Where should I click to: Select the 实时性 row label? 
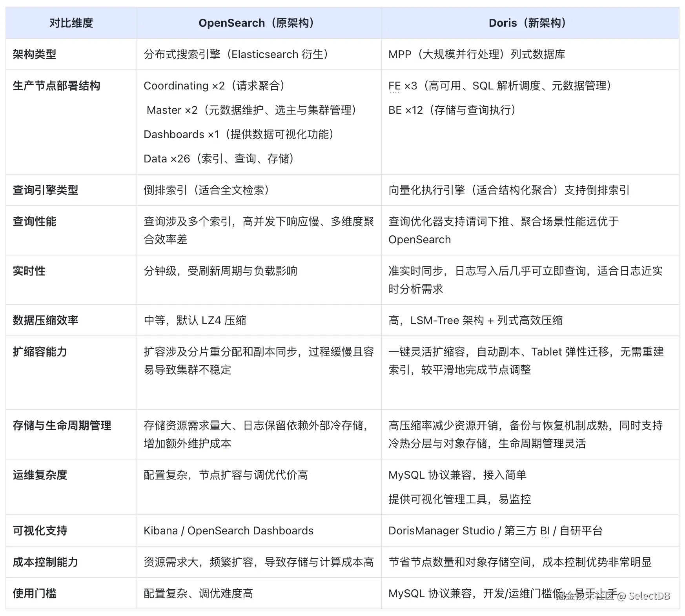[29, 270]
